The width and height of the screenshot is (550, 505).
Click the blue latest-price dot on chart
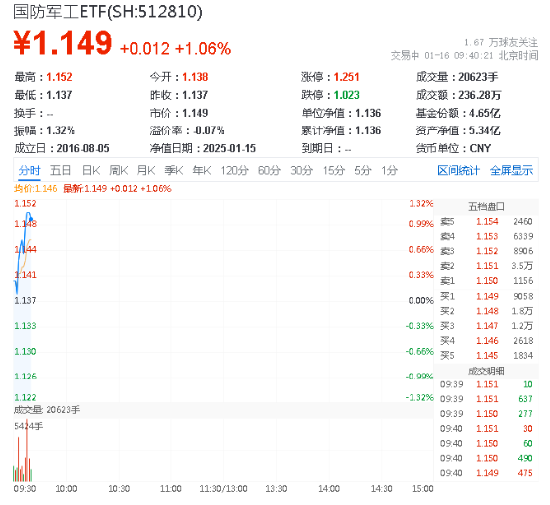coord(31,219)
